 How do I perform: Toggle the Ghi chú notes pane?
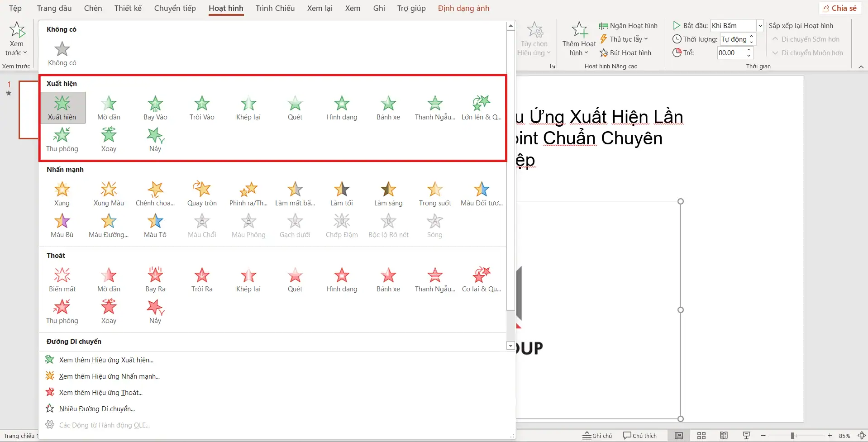(x=597, y=436)
